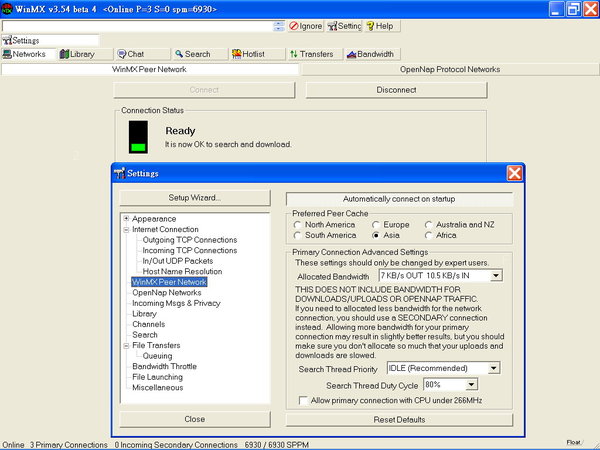The image size is (600, 450).
Task: Open the Networks tab
Action: click(x=29, y=54)
